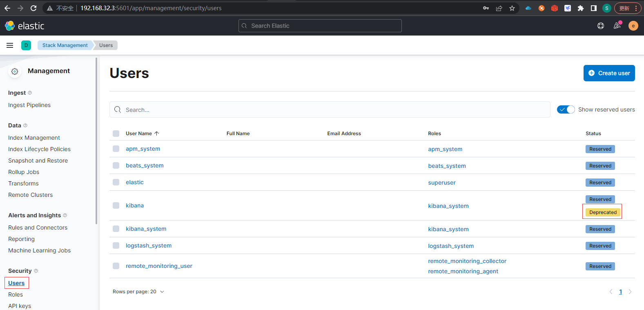The height and width of the screenshot is (310, 644).
Task: Tick the remote_monitoring_user row checkbox
Action: coord(116,266)
